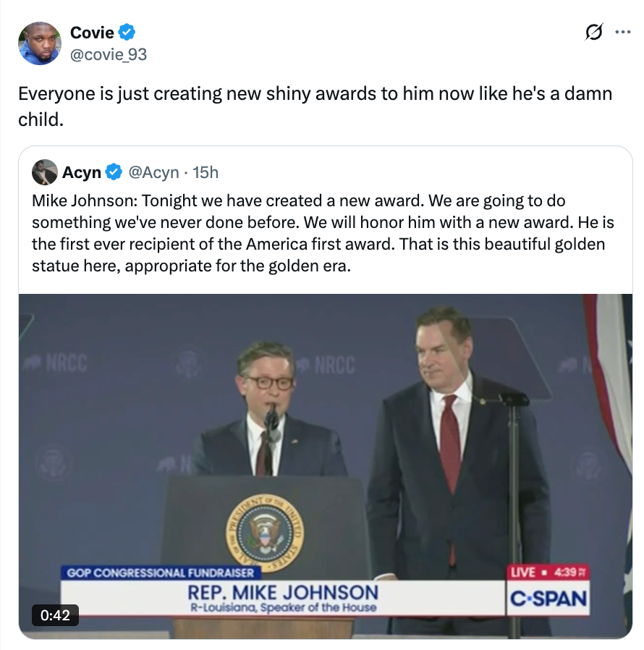Click Covie's blue verified checkmark
The image size is (644, 650).
coord(128,32)
